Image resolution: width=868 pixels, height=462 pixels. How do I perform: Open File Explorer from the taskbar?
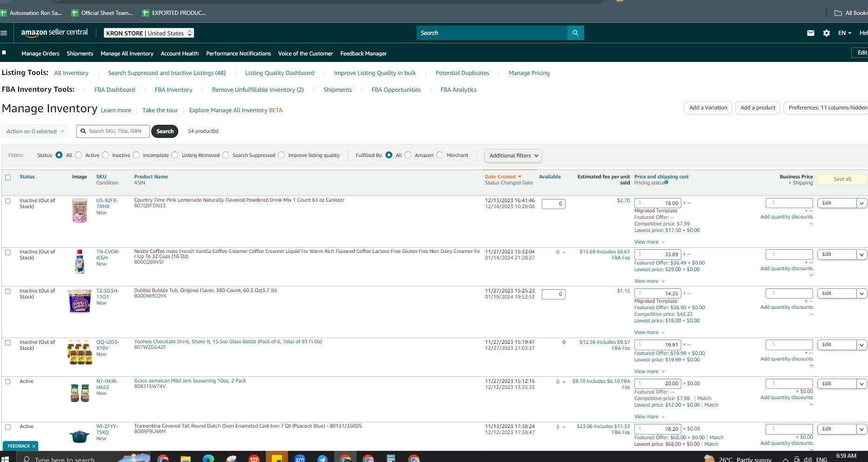point(185,459)
